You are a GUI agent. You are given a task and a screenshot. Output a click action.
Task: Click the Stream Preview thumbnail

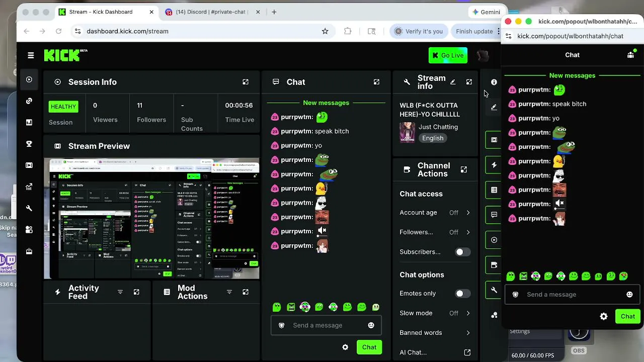click(x=151, y=219)
